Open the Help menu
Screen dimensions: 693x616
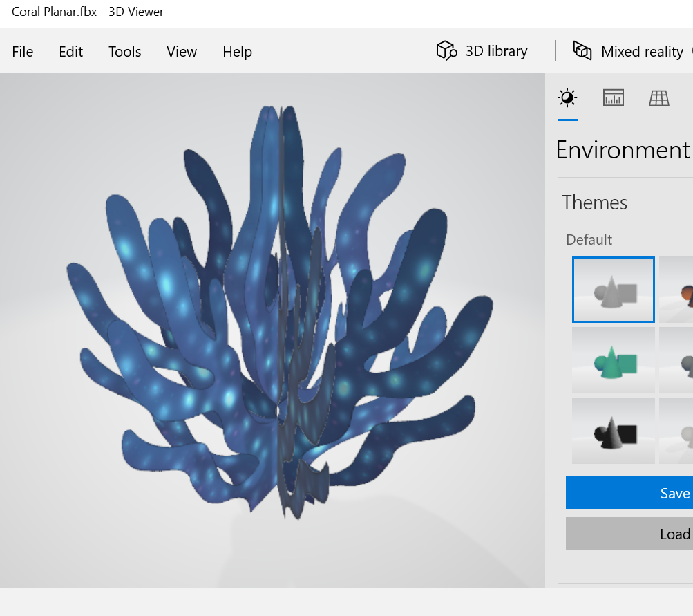click(238, 52)
